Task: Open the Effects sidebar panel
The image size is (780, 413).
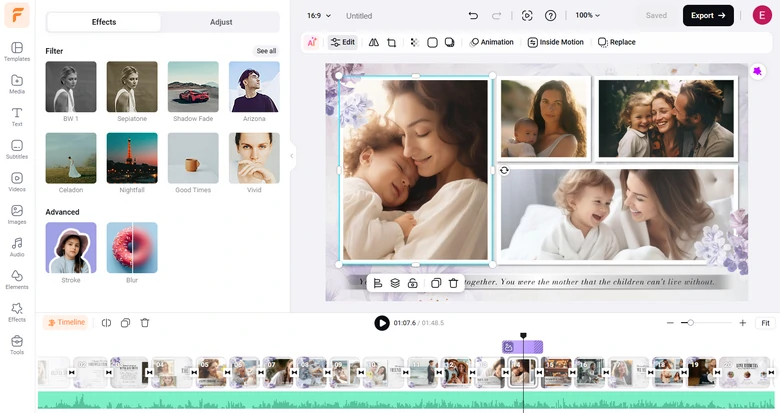Action: click(17, 312)
